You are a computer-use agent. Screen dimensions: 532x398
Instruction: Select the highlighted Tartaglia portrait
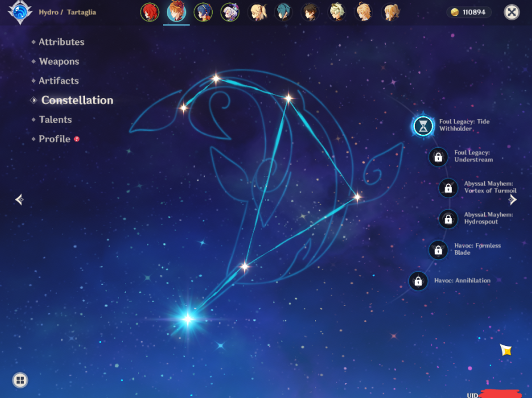176,11
